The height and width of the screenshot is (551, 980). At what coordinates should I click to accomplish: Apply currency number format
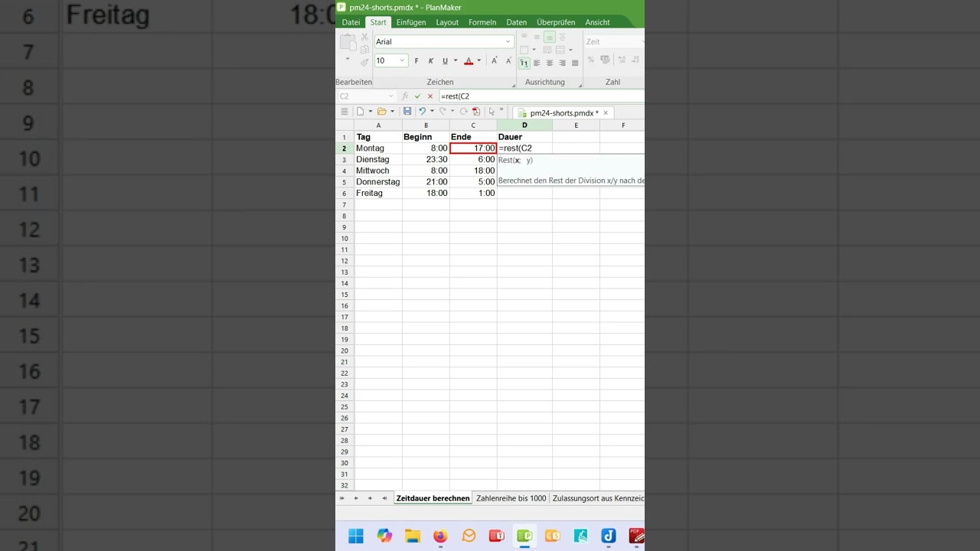coord(604,60)
